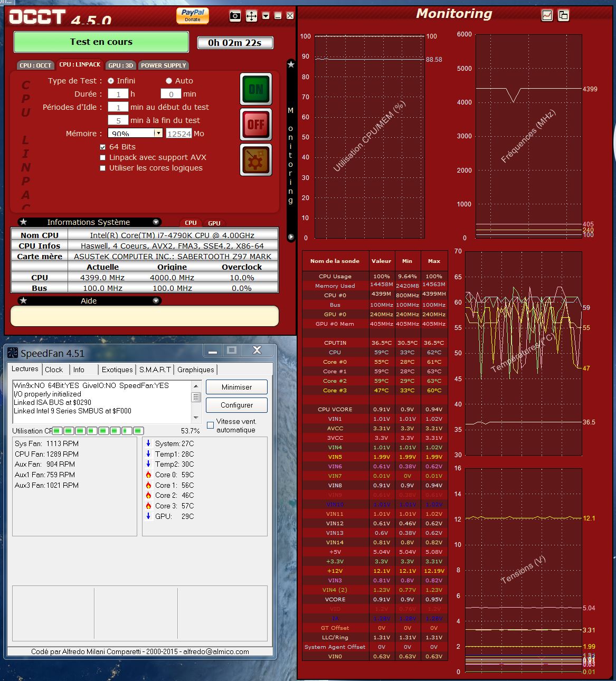Click the 0h 02m 22s elapsed time display
Image resolution: width=616 pixels, height=681 pixels.
(x=235, y=43)
